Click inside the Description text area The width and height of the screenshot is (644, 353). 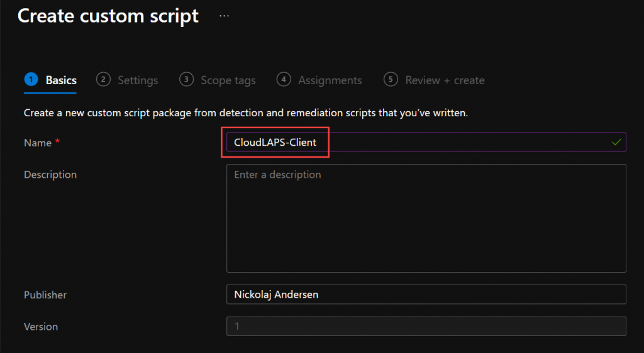click(426, 218)
